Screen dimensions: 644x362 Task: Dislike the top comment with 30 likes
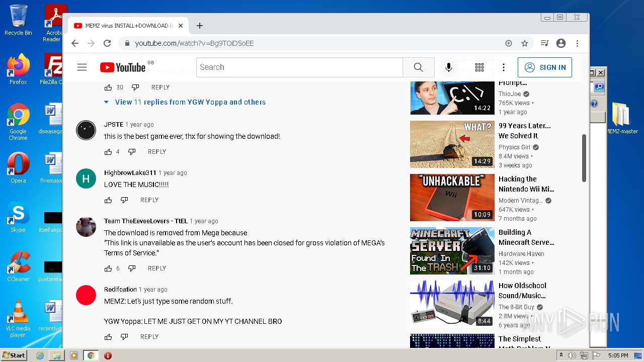135,87
